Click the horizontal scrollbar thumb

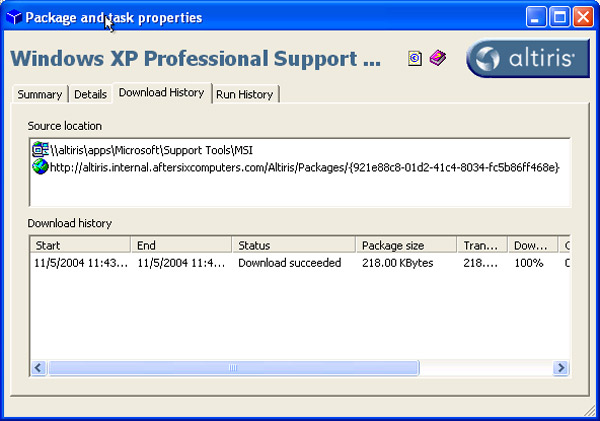(234, 368)
